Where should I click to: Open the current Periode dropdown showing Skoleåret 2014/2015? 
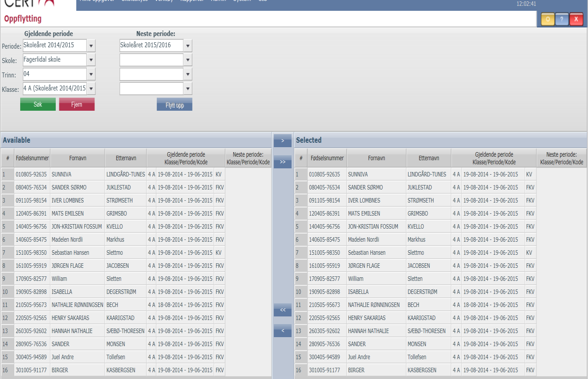[91, 46]
